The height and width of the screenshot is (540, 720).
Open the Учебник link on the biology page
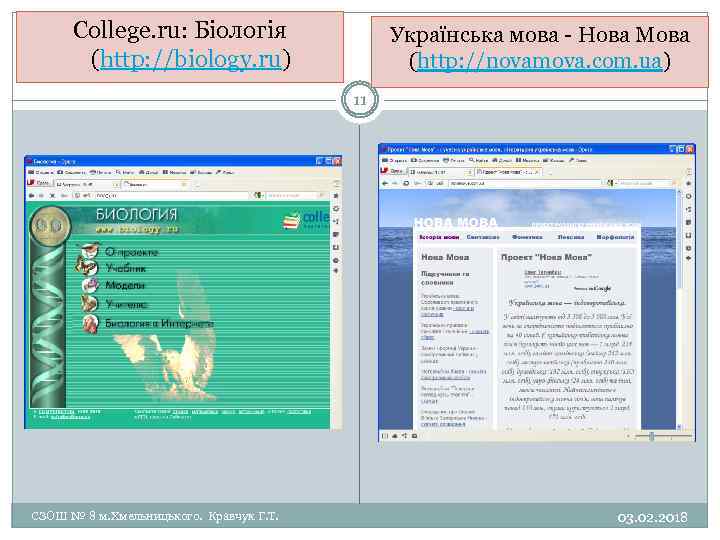click(125, 268)
